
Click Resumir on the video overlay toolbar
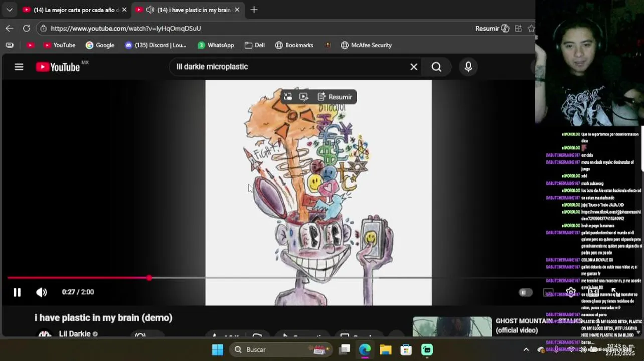click(x=335, y=97)
